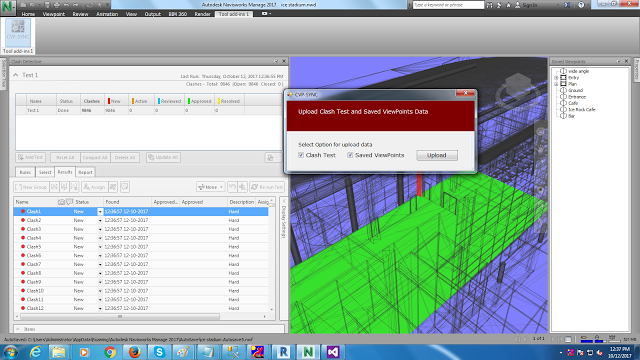
Task: Open the Viewpoint ribbon tab
Action: (x=53, y=14)
